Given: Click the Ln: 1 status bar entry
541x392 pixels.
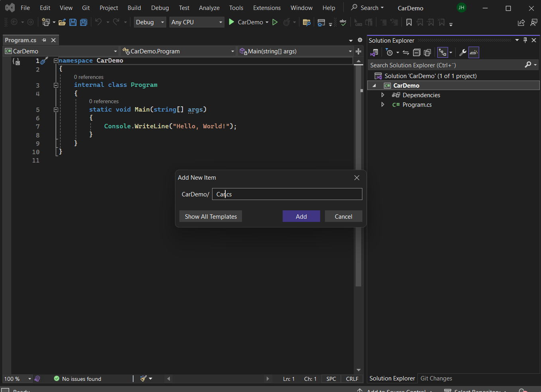Looking at the screenshot, I should (289, 379).
